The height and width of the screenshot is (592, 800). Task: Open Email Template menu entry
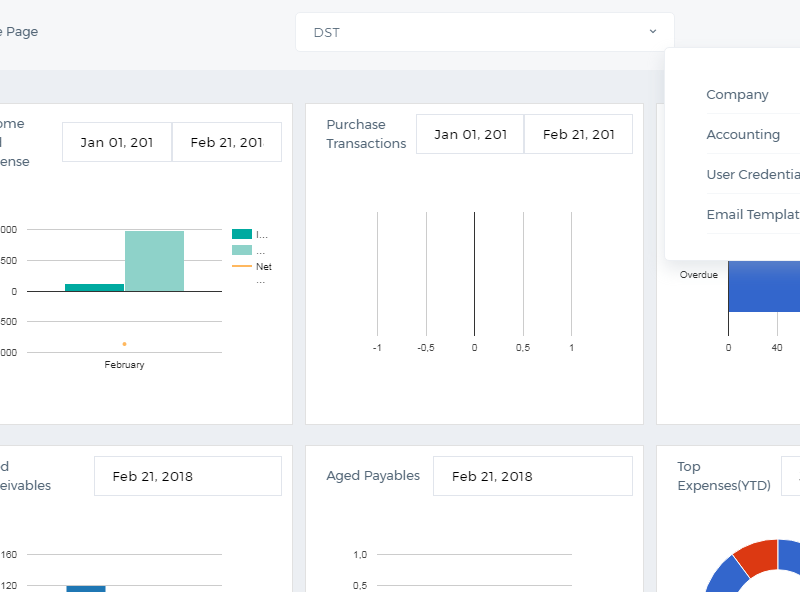point(753,214)
